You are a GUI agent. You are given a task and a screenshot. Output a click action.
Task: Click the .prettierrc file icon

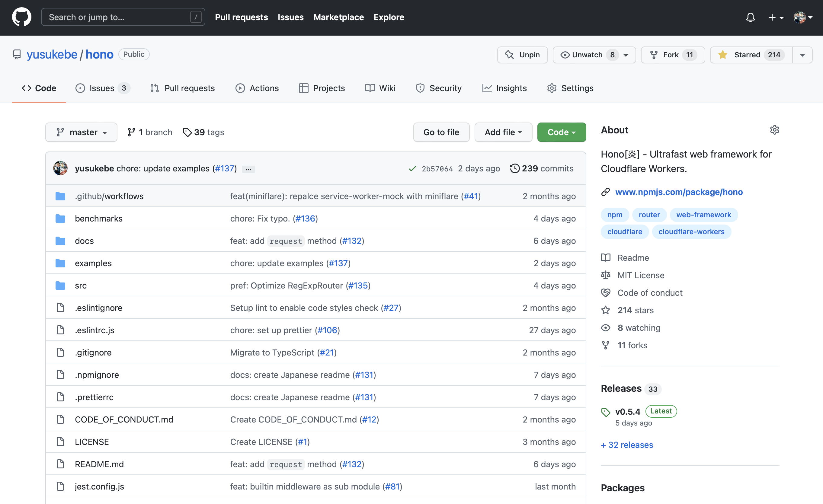[60, 397]
